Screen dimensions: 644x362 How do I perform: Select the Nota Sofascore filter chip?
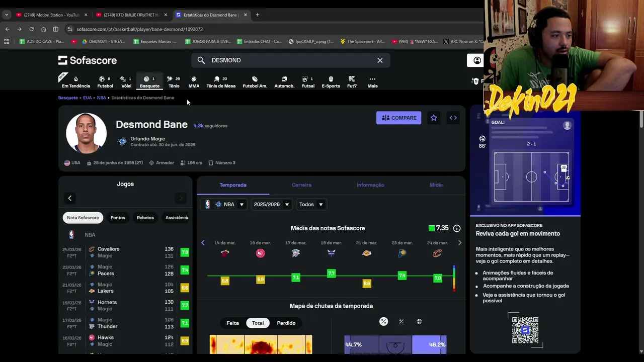coord(83,218)
